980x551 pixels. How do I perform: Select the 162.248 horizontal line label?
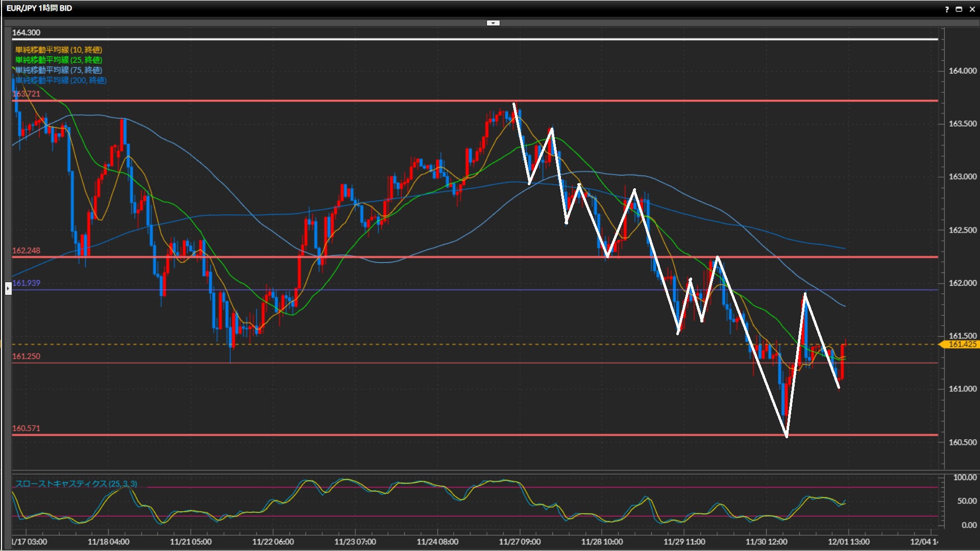26,251
